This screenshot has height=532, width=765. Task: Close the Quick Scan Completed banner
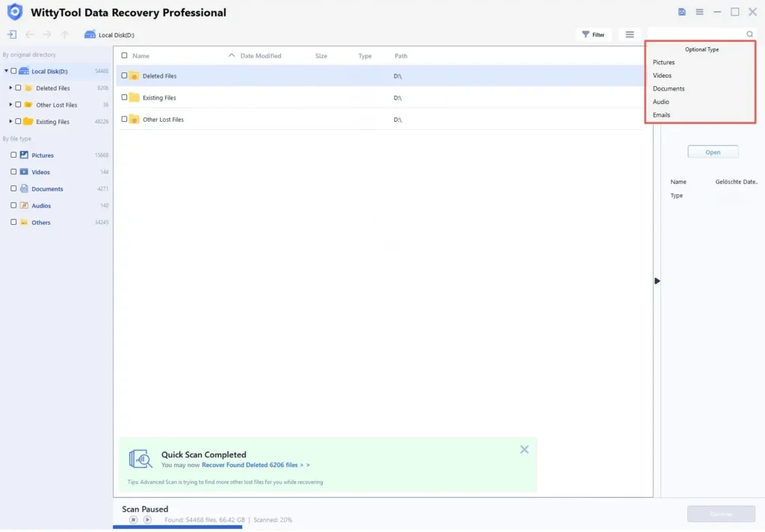pos(524,449)
